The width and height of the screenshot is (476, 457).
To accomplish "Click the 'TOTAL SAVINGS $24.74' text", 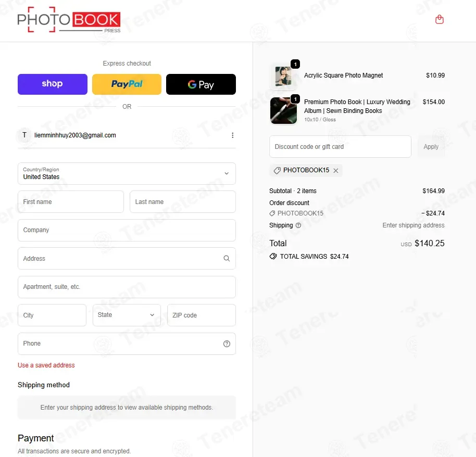I will click(314, 257).
